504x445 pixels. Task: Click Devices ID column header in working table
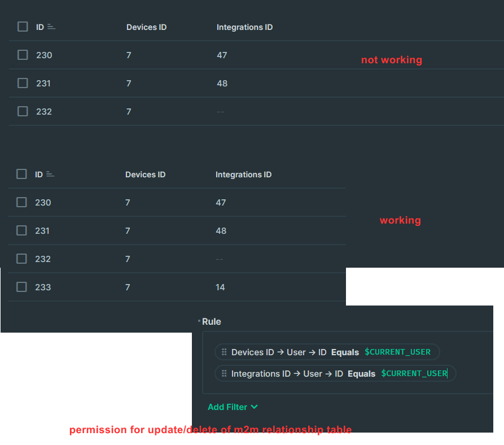[145, 174]
